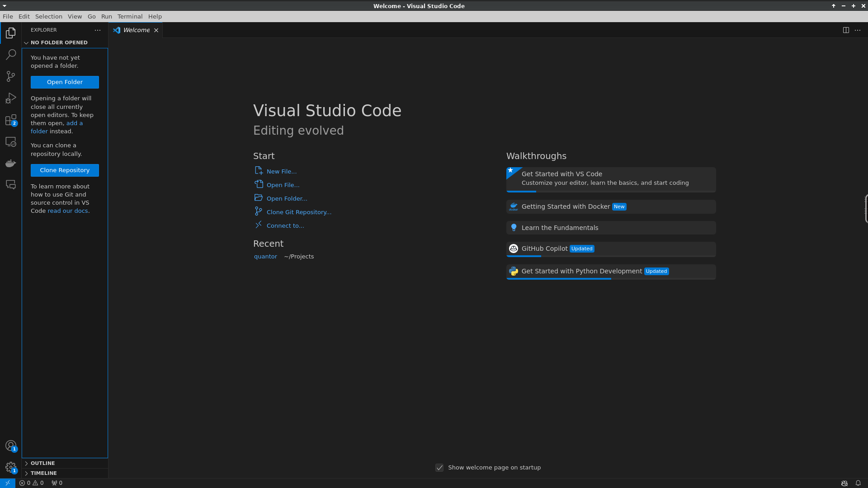Image resolution: width=868 pixels, height=488 pixels.
Task: Open the File menu
Action: coord(8,16)
